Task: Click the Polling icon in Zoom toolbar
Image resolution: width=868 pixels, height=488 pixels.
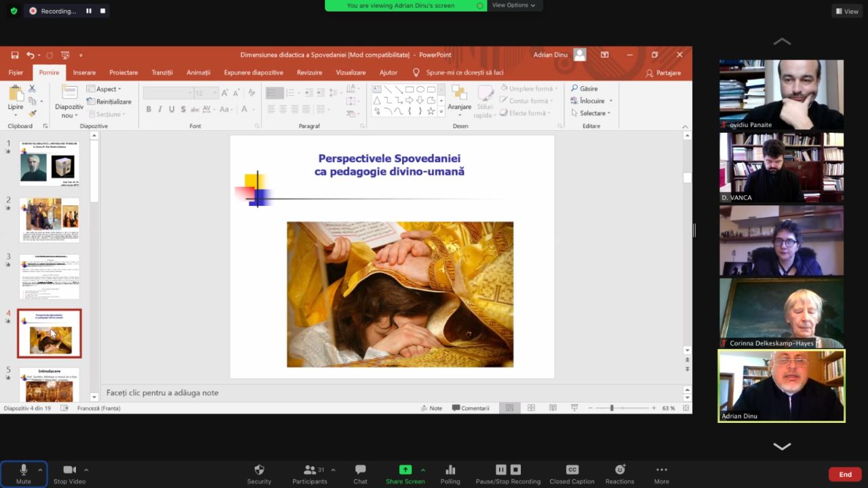Action: [x=450, y=470]
